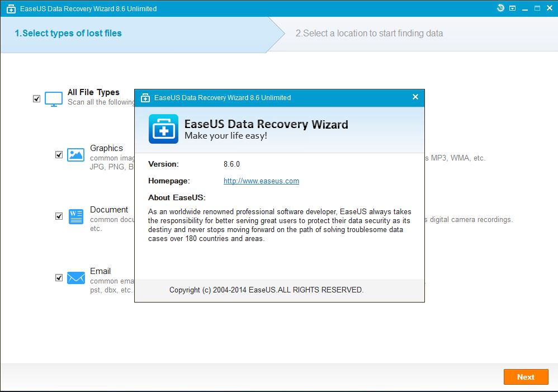Uncheck the Email checkbox

[59, 277]
